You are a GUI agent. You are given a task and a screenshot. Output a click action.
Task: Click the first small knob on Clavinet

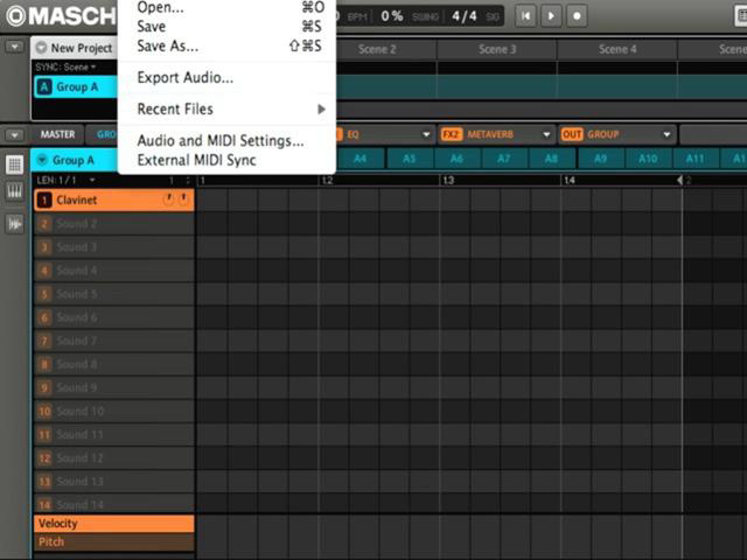tap(168, 199)
